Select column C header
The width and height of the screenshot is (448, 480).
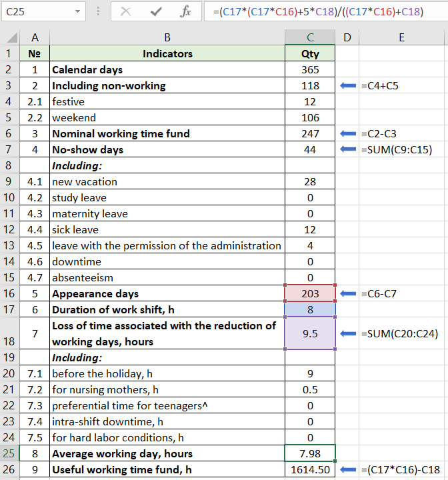310,37
